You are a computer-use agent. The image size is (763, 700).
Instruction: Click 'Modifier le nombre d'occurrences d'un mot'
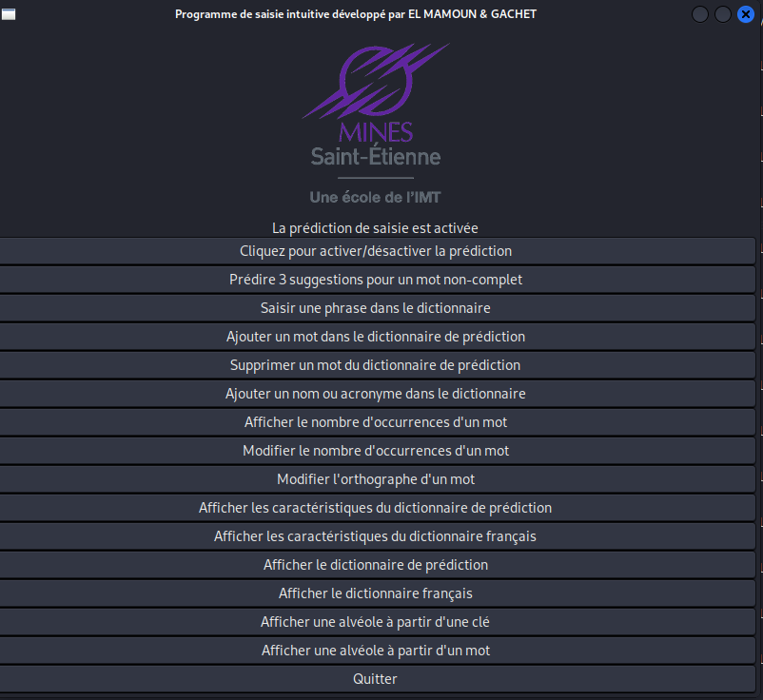(x=376, y=451)
